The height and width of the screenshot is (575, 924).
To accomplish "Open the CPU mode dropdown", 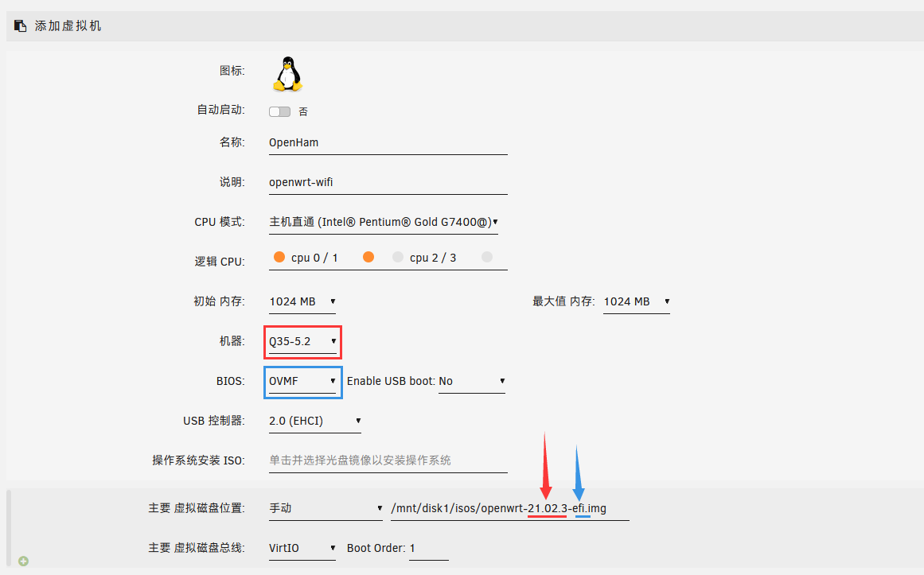I will 384,222.
